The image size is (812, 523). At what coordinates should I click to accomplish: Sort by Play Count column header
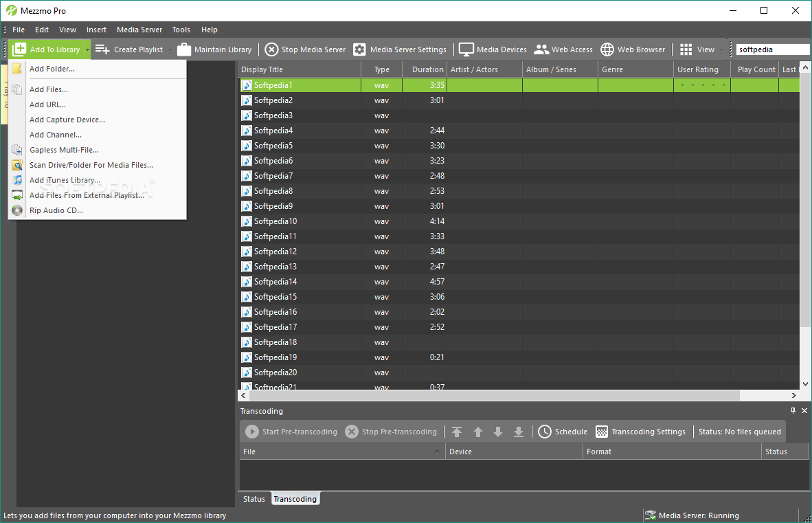pyautogui.click(x=756, y=69)
